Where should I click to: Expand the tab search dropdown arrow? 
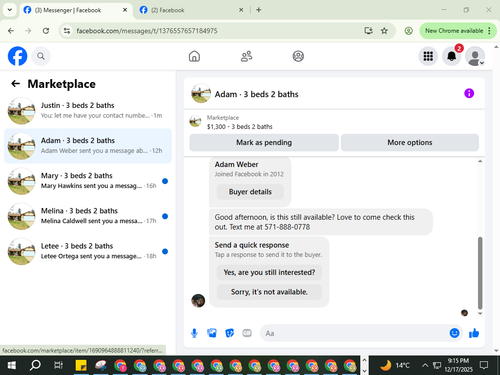click(10, 10)
